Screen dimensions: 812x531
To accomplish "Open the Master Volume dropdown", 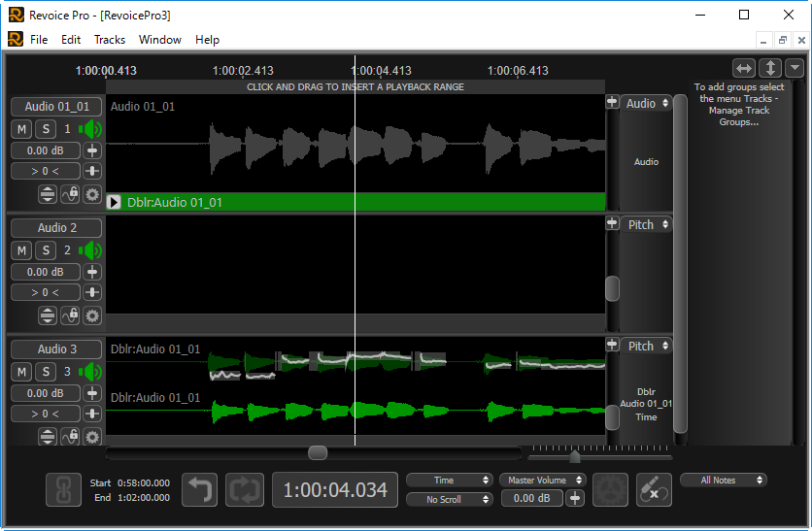I will click(x=542, y=481).
